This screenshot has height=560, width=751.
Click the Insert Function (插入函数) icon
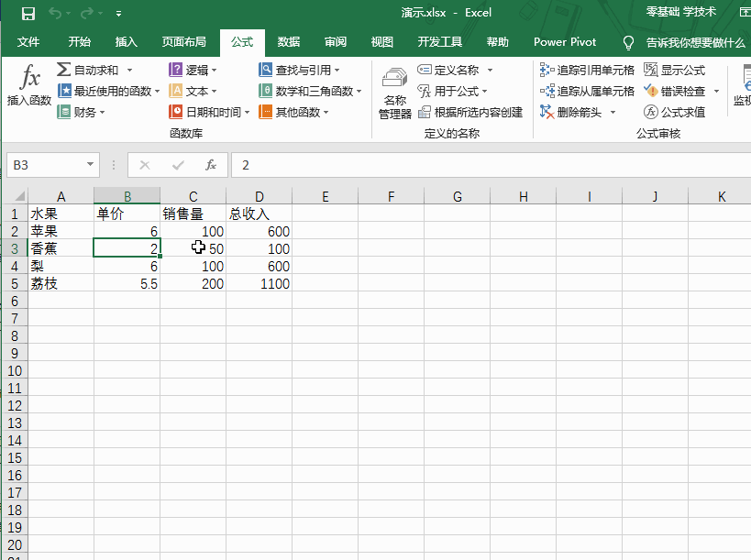[29, 86]
